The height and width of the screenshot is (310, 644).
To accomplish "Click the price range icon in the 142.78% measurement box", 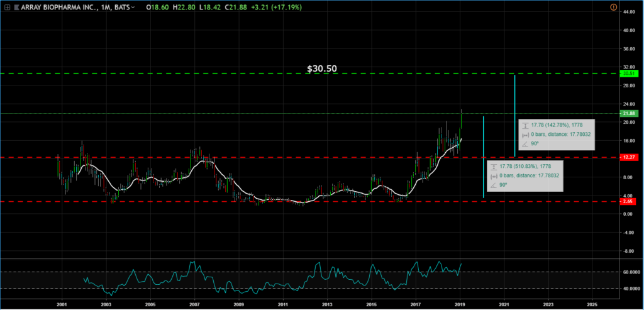I will (525, 125).
